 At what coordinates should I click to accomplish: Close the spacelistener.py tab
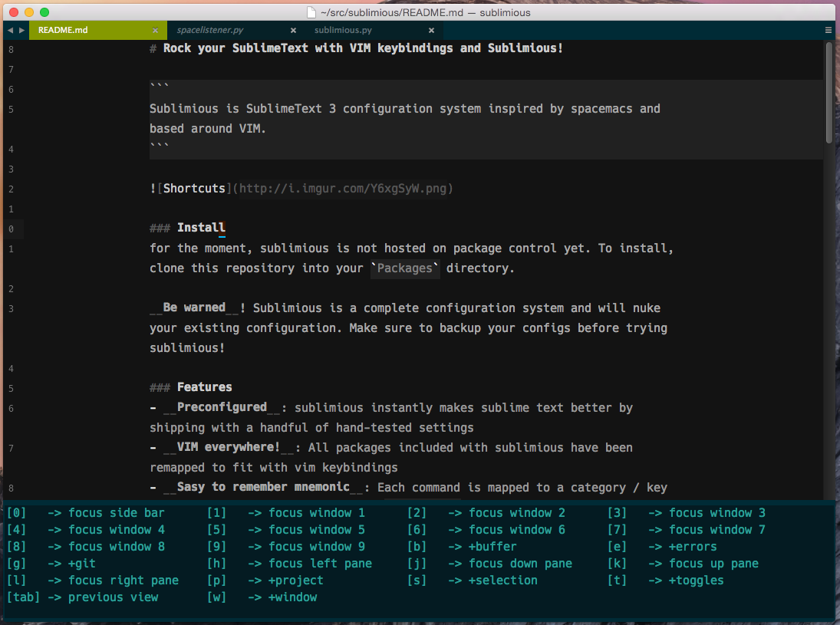[x=293, y=30]
